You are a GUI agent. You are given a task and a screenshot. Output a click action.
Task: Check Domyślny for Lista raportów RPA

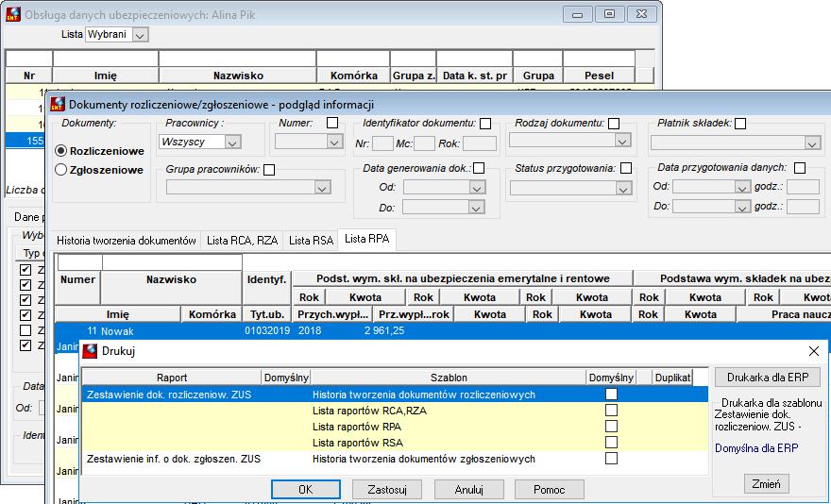(x=611, y=426)
